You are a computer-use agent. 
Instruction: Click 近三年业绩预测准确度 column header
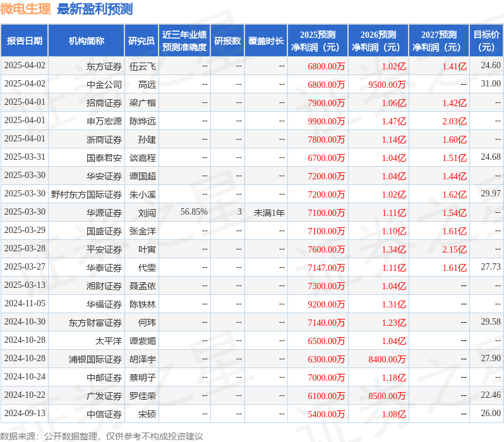point(184,41)
